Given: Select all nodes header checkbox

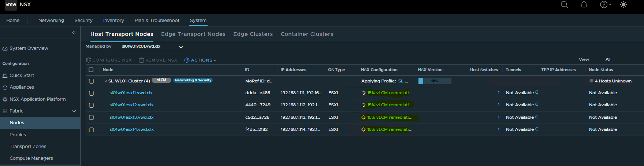Looking at the screenshot, I should pos(91,70).
